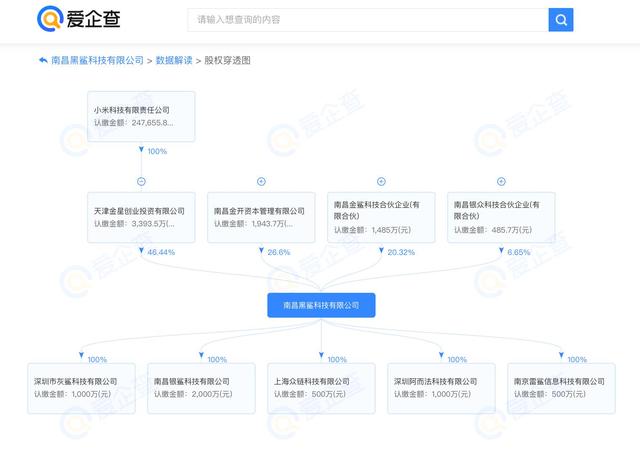Click 认缴金额 2,000万(元) text
The width and height of the screenshot is (640, 451).
click(193, 394)
